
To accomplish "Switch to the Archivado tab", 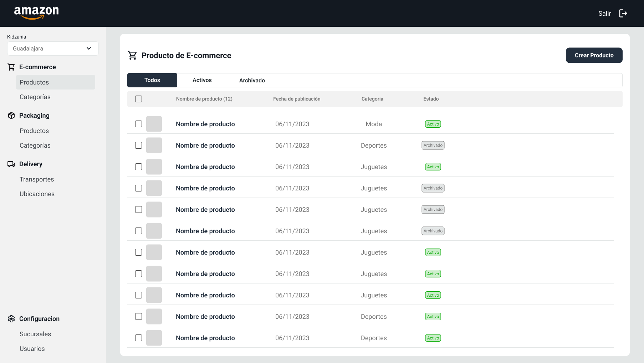I will coord(252,80).
